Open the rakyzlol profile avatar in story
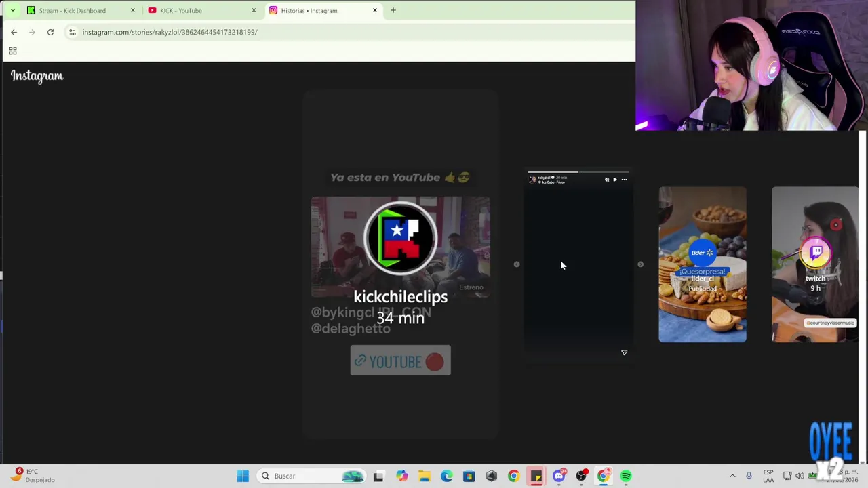The height and width of the screenshot is (488, 868). pos(532,180)
